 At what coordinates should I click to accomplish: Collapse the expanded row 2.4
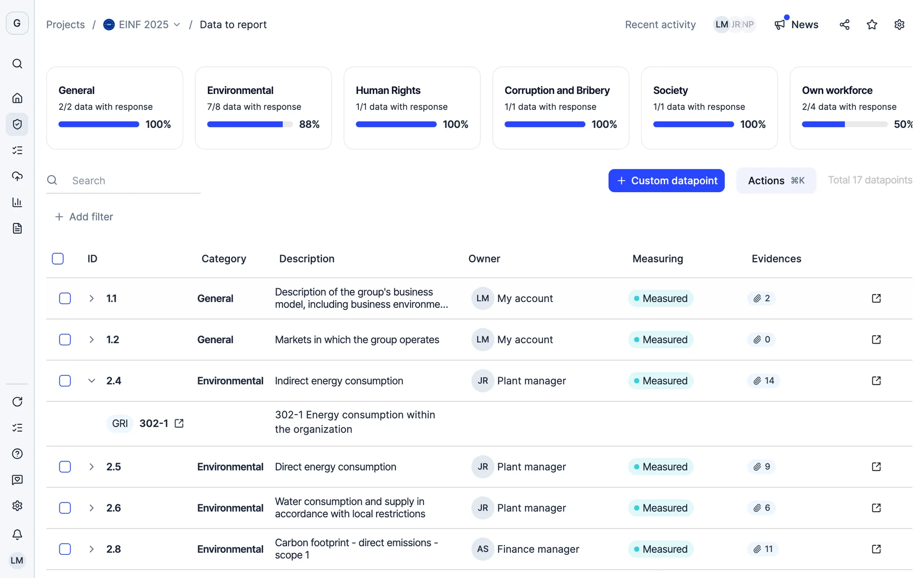tap(91, 381)
